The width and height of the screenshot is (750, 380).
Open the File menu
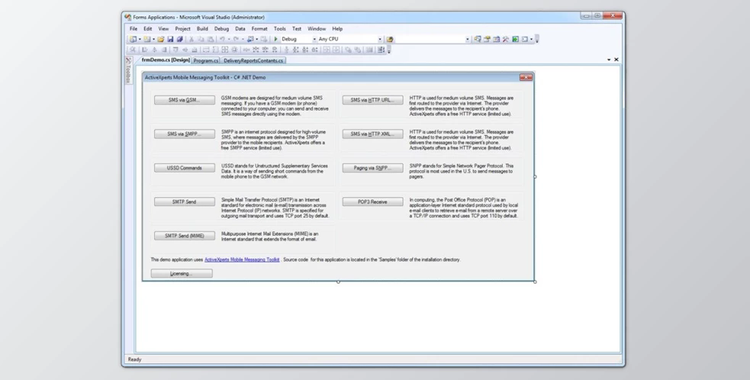coord(133,29)
